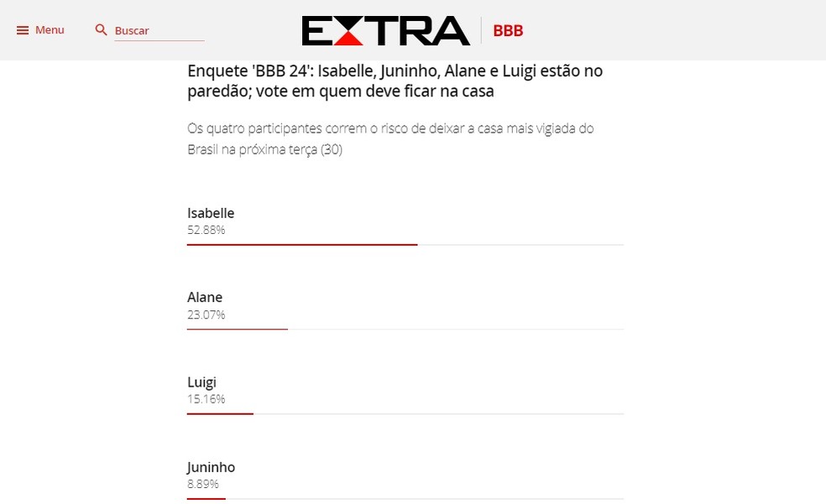Click Juninho's 8.89% percentage label
Viewport: 826px width, 504px height.
pyautogui.click(x=202, y=484)
